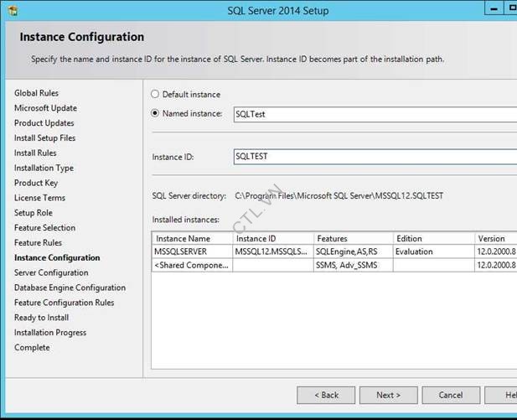Screen dimensions: 517x420
Task: Select the Product Key step
Action: pyautogui.click(x=36, y=183)
